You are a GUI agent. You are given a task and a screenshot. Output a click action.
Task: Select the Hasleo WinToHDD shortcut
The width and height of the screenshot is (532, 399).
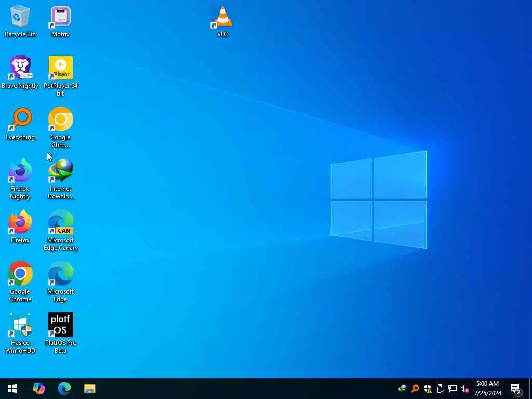point(20,334)
